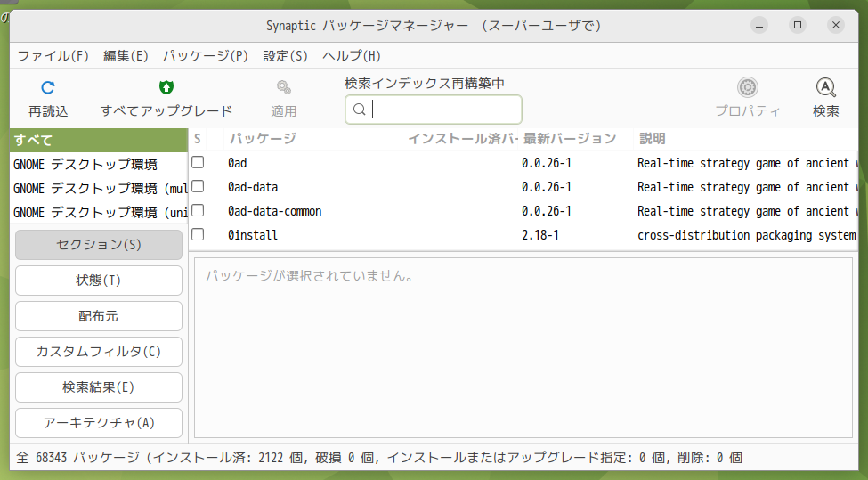This screenshot has width=868, height=480.
Task: Click the properties (プロパティ) gear icon
Action: (x=747, y=87)
